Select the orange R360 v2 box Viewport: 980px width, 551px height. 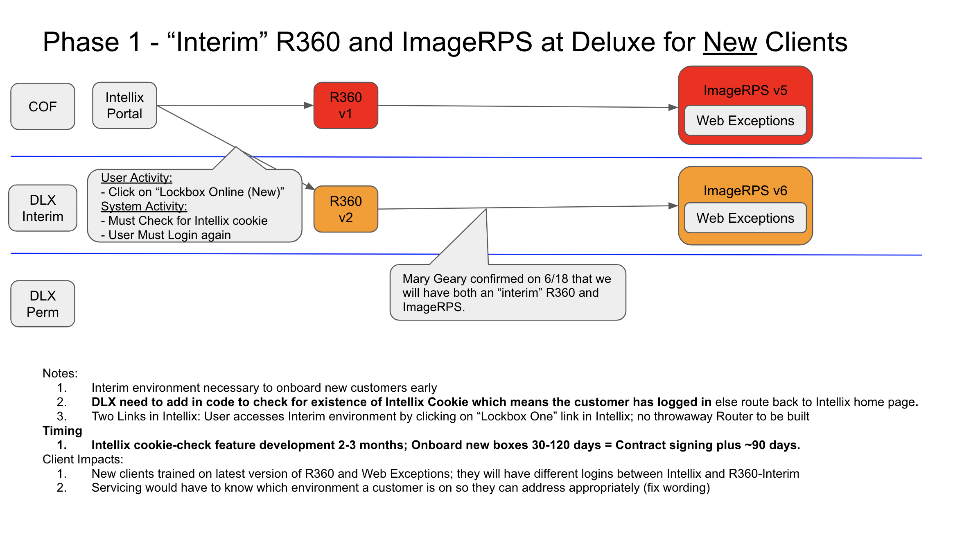345,209
